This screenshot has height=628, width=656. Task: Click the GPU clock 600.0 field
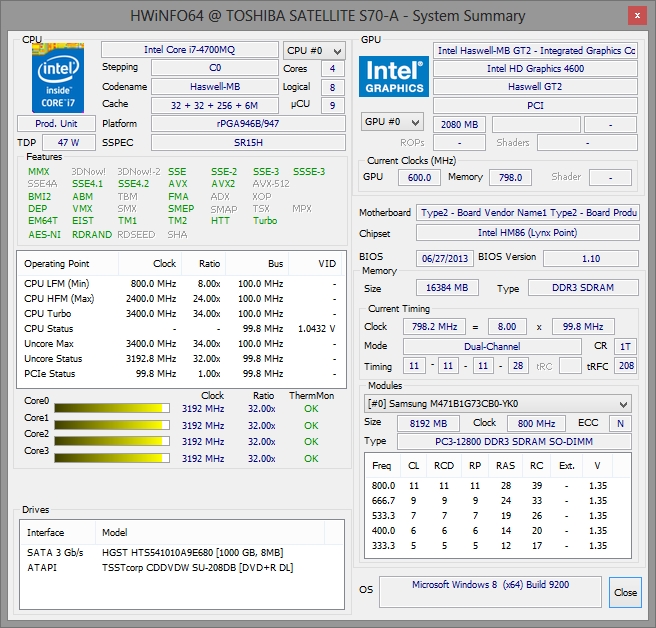pyautogui.click(x=419, y=177)
